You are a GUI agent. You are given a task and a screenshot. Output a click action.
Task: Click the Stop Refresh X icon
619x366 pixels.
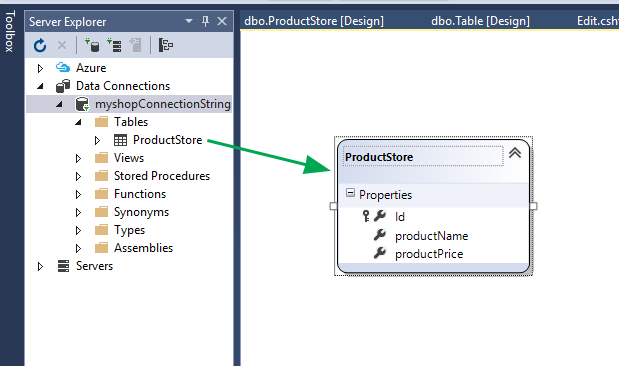[x=62, y=45]
